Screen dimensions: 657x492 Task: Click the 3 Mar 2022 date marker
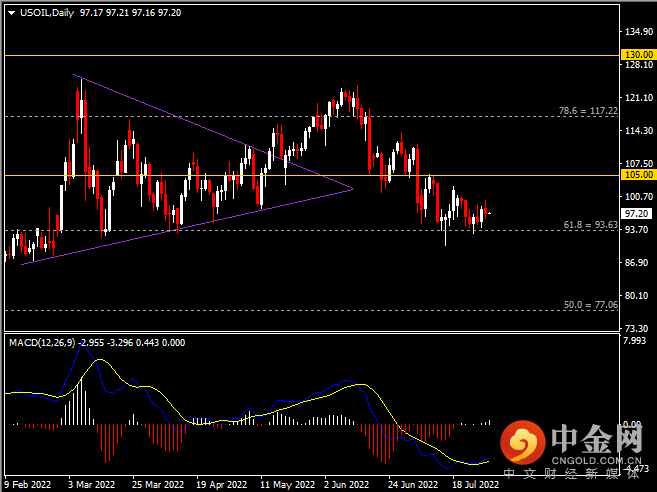(88, 482)
